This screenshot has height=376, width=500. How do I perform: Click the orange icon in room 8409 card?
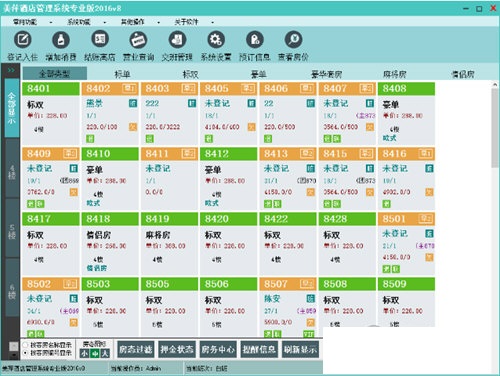pyautogui.click(x=74, y=192)
